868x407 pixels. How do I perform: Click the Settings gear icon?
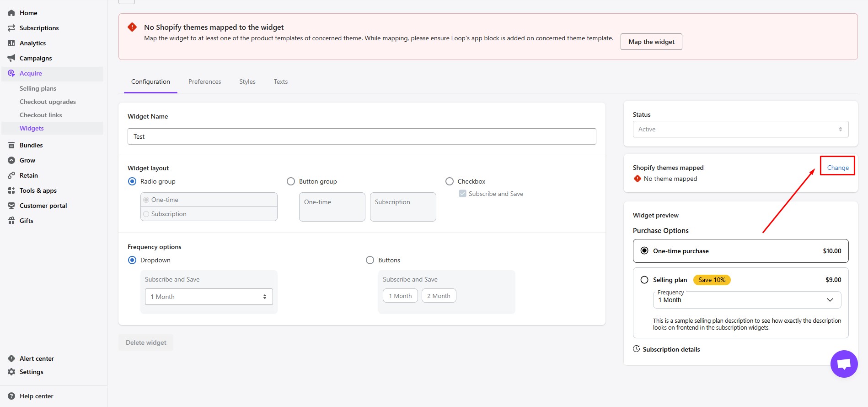pyautogui.click(x=11, y=372)
